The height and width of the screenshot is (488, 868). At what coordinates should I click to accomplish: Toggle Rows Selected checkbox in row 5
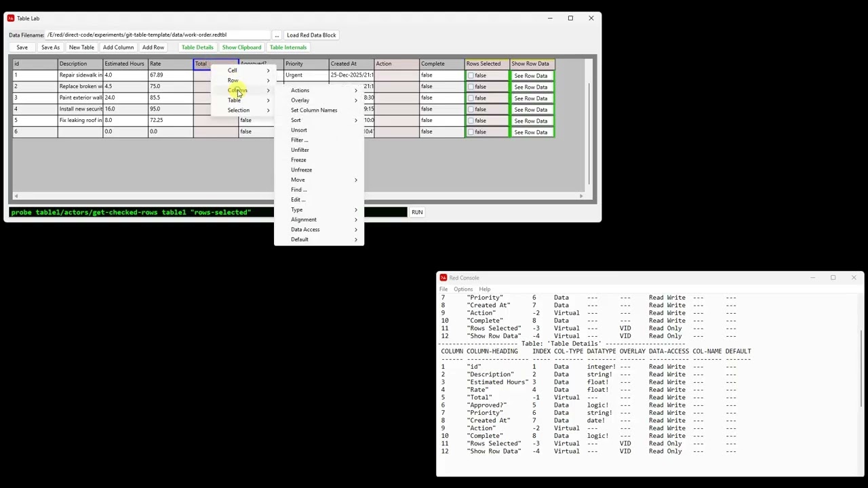tap(471, 121)
